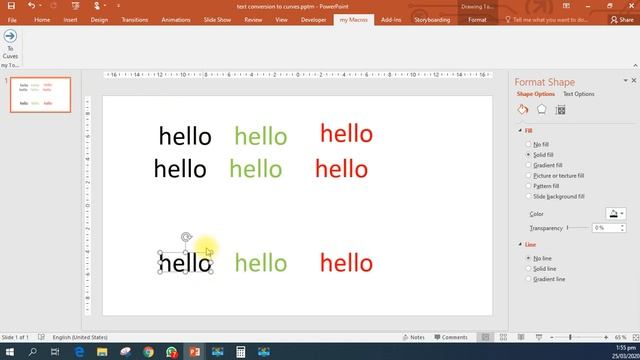Select Gradient fill radio option
The width and height of the screenshot is (640, 360).
[x=528, y=165]
